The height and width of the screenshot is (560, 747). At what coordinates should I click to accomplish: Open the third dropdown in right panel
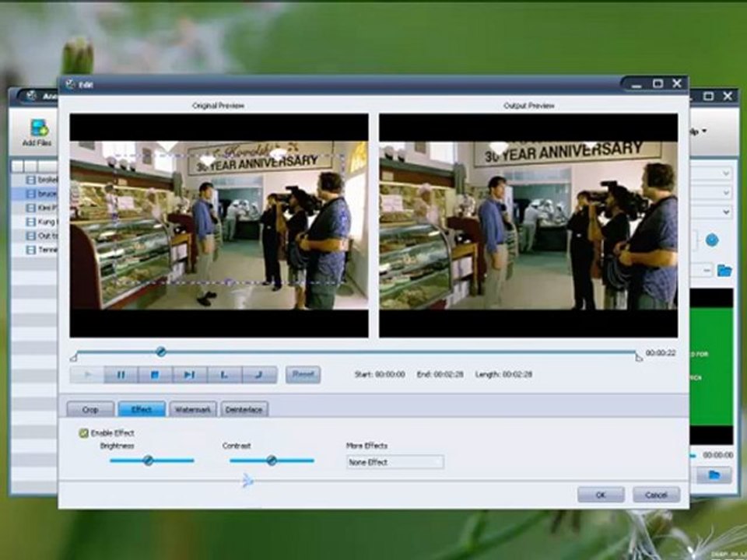tap(710, 212)
